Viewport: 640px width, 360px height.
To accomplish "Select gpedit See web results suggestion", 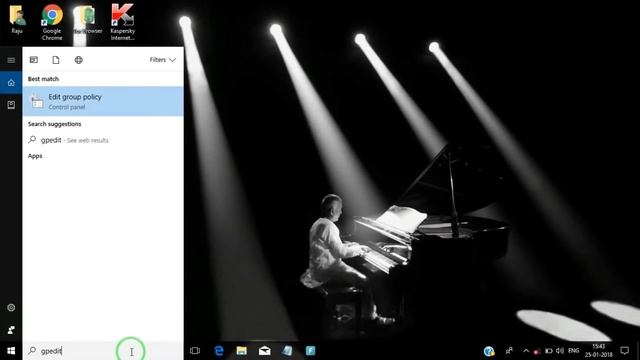I will click(103, 140).
